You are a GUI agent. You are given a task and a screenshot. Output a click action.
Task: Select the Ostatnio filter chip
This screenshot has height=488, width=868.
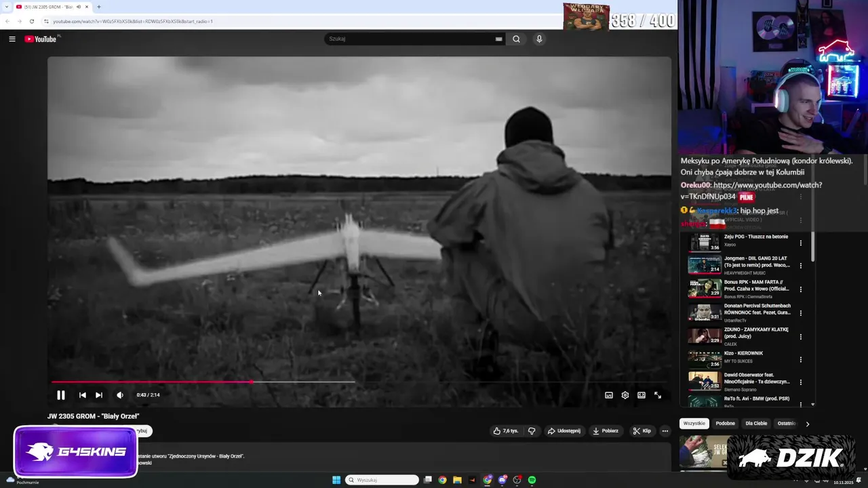tap(786, 424)
